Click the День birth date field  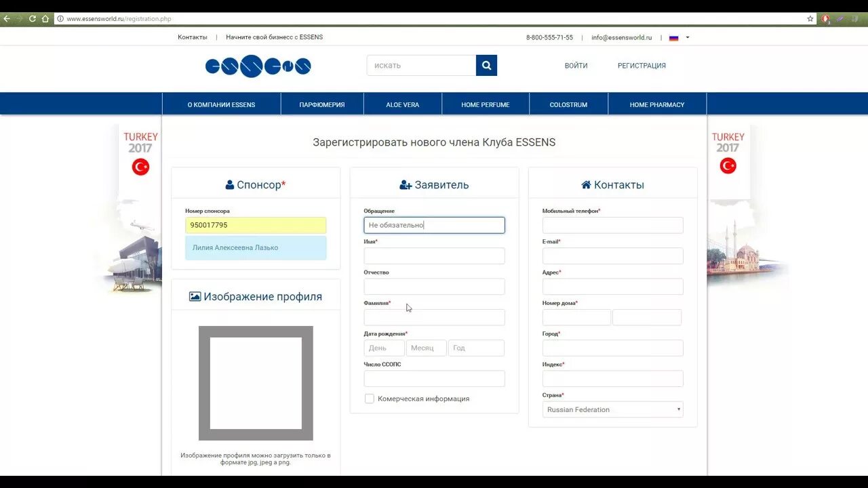[x=384, y=348]
